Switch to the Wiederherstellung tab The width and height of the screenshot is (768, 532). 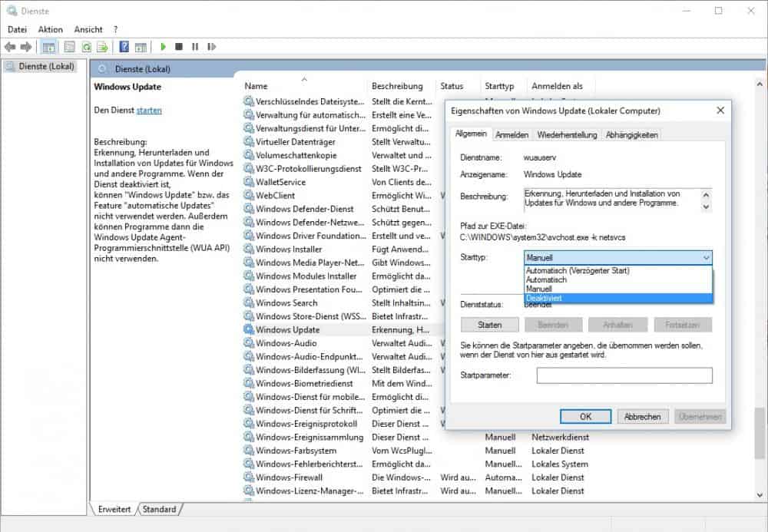568,134
